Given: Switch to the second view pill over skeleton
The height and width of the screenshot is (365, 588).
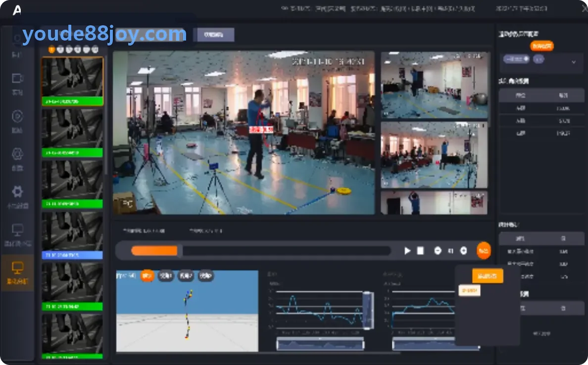Looking at the screenshot, I should pos(166,276).
